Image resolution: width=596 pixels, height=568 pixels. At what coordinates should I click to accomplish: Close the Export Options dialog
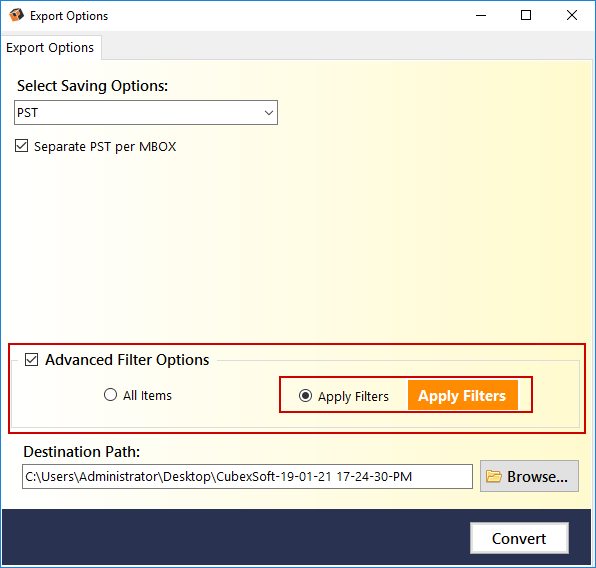(x=572, y=16)
